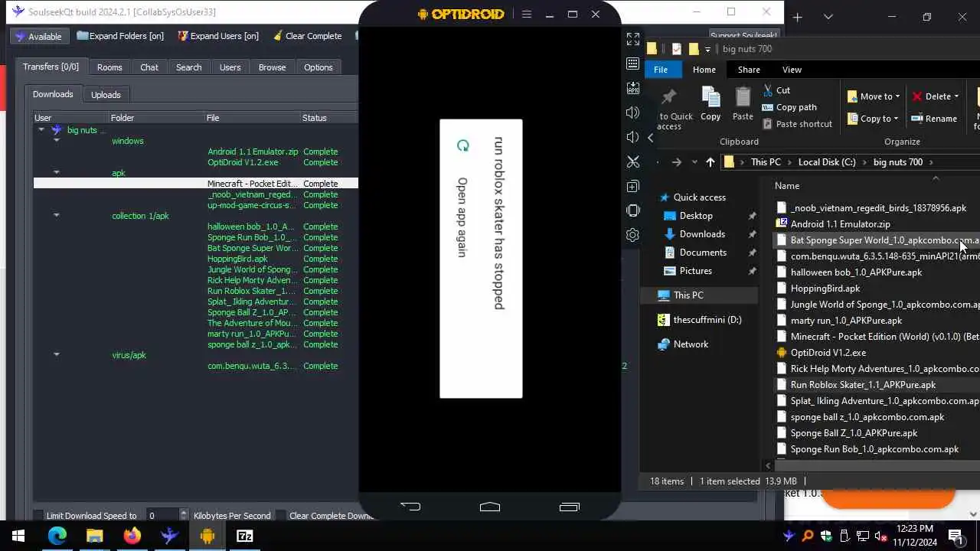Image resolution: width=980 pixels, height=551 pixels.
Task: Click the OptiDroid add-window plus icon
Action: [x=633, y=186]
